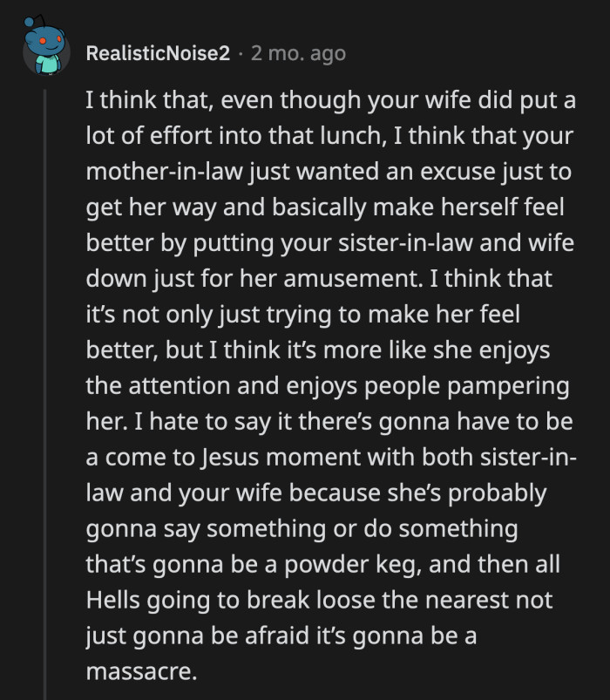Click the line starting "mother-in-law just wanted"
Screen dimensions: 610x700
click(330, 170)
